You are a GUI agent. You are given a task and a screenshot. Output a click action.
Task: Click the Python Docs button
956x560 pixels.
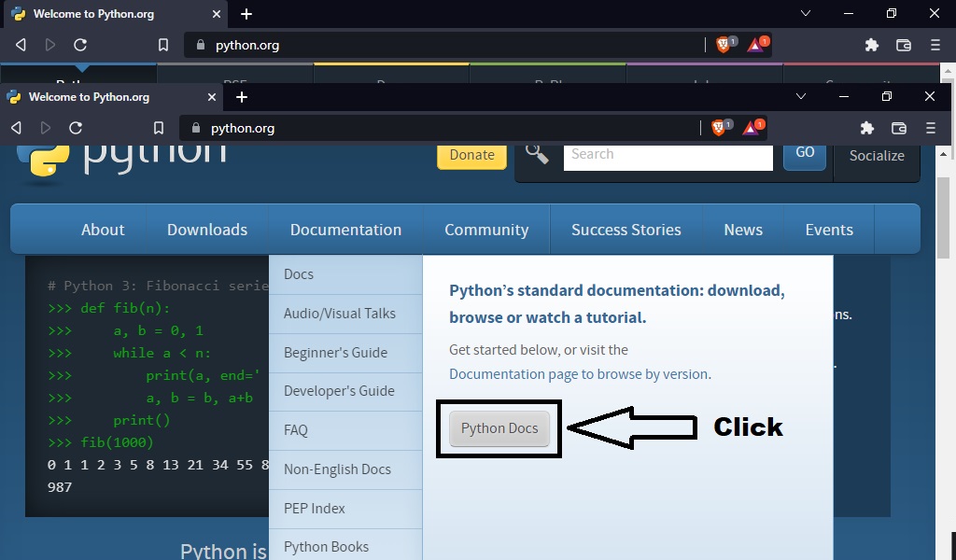(x=499, y=428)
